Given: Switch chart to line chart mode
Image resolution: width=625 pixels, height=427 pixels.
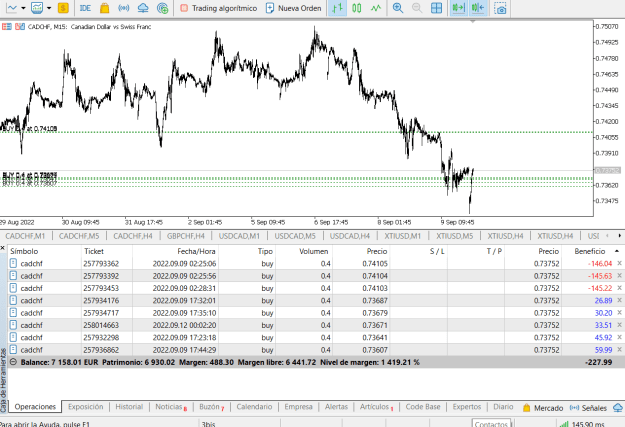Looking at the screenshot, I should pyautogui.click(x=375, y=8).
